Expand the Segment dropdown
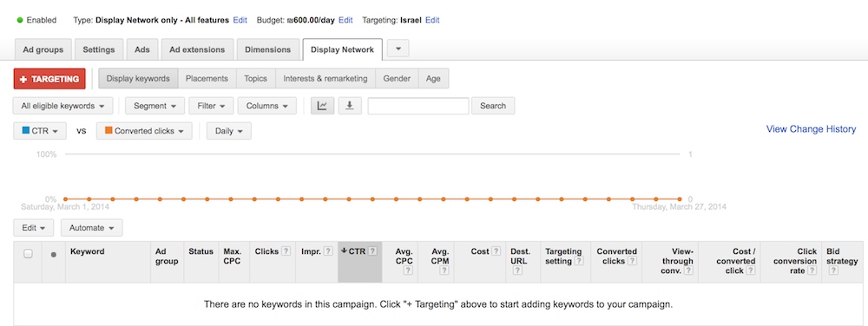Screen dimensions: 868x326 coord(155,106)
